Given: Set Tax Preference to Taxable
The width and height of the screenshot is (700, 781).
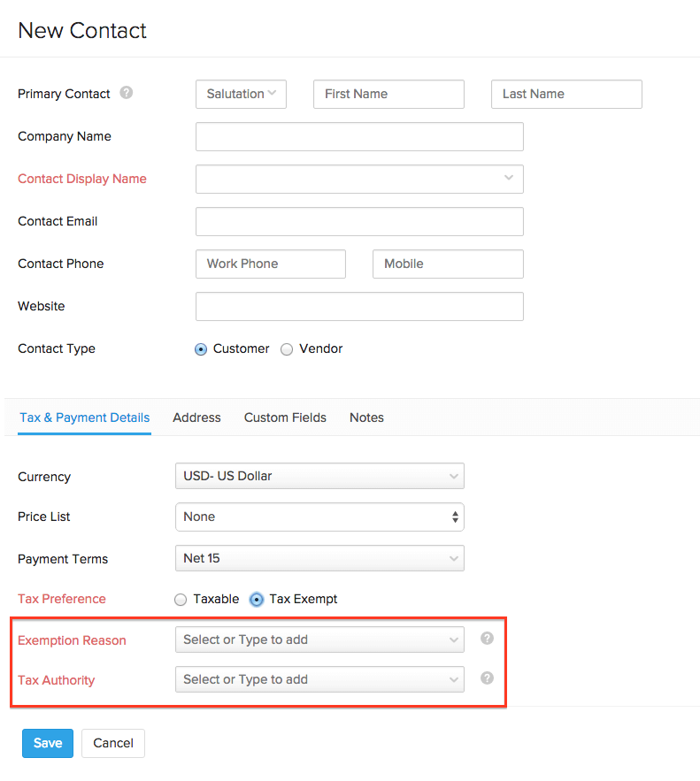Looking at the screenshot, I should pos(181,599).
